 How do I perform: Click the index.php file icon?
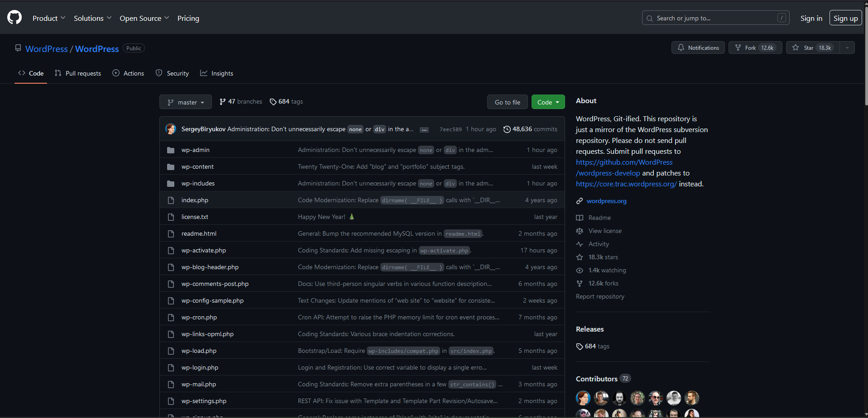[171, 200]
